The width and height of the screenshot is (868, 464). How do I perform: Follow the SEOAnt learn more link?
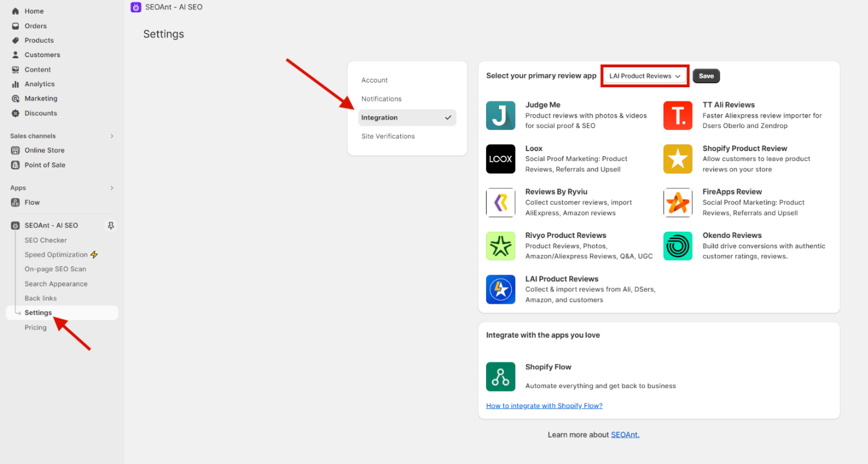[625, 435]
